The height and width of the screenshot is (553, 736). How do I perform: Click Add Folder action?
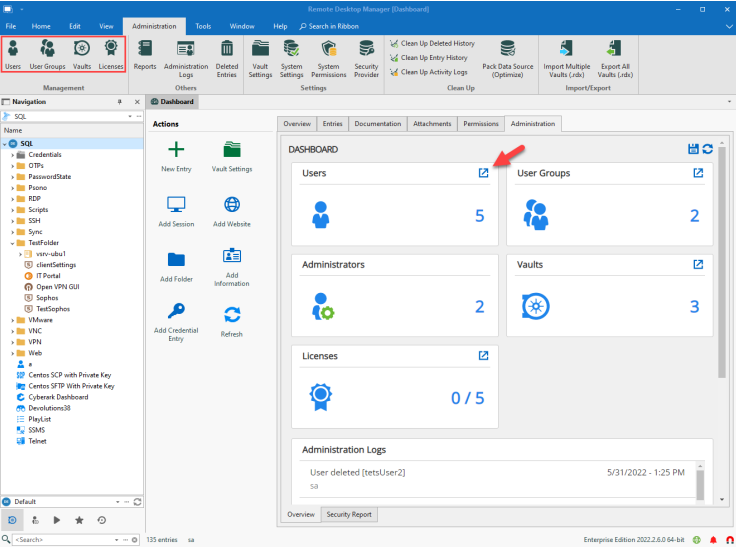point(176,267)
